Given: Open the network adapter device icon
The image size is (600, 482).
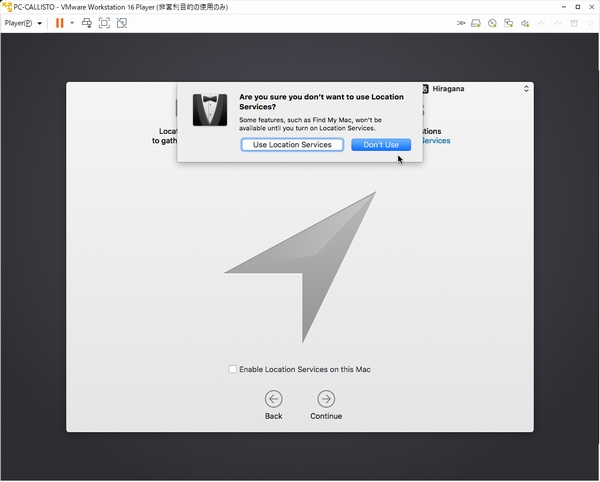Looking at the screenshot, I should (508, 23).
